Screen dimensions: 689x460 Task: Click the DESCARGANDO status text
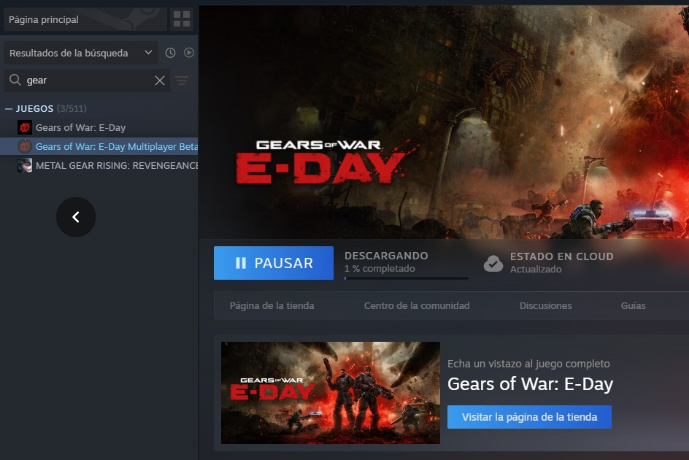pos(386,256)
